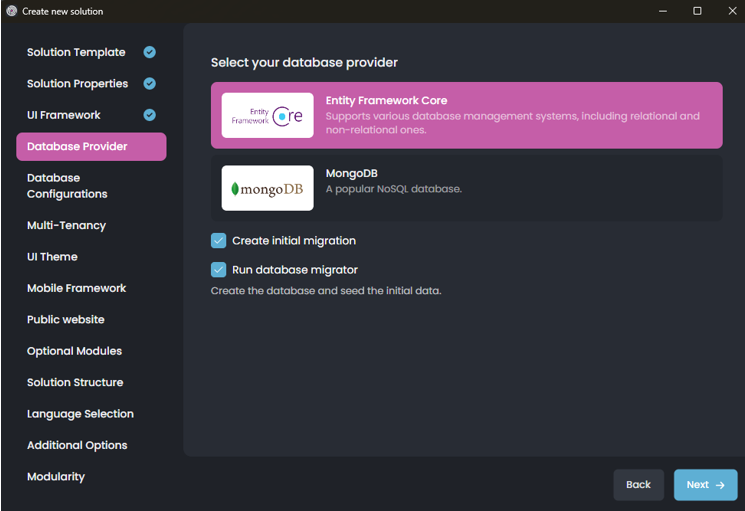Image resolution: width=745 pixels, height=511 pixels.
Task: Click 'Select your database provider' heading
Action: click(x=304, y=62)
